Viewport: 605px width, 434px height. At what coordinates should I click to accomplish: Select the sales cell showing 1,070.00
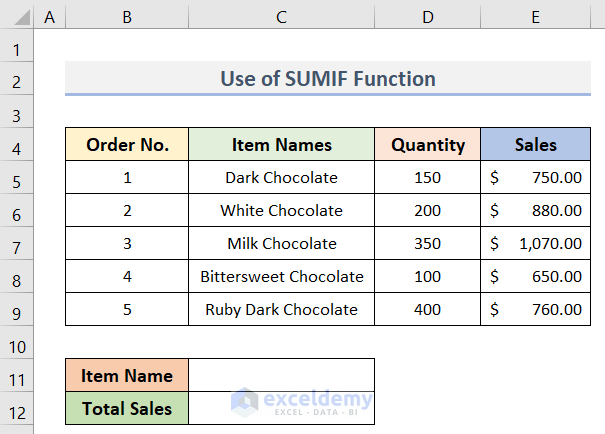tap(535, 244)
